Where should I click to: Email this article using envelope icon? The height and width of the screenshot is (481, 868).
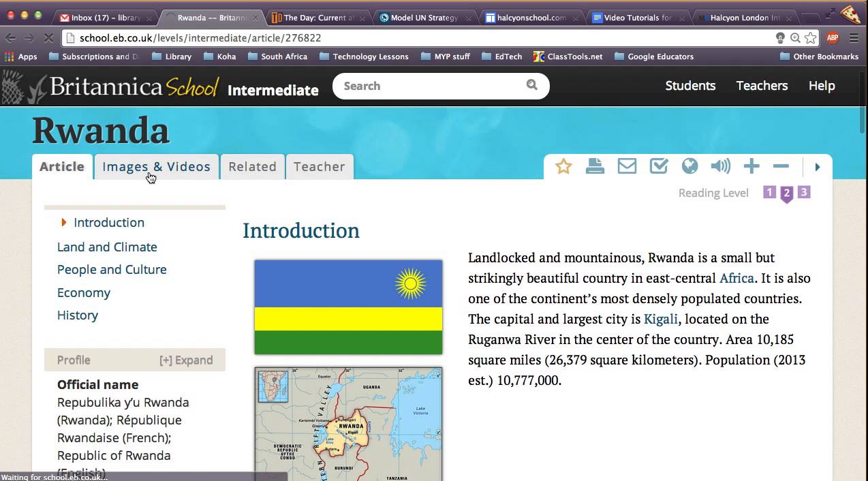627,166
